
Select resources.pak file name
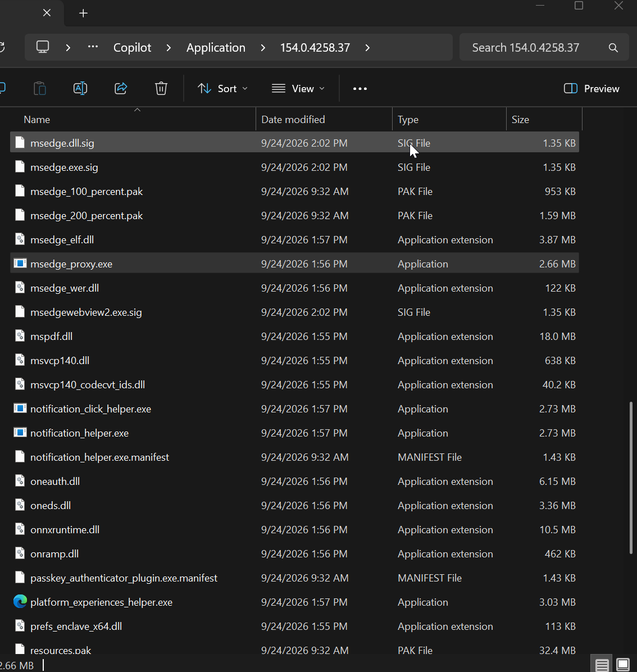[61, 650]
